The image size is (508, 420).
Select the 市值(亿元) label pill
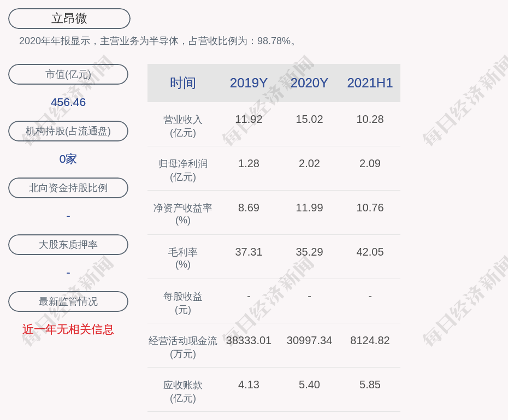(68, 74)
